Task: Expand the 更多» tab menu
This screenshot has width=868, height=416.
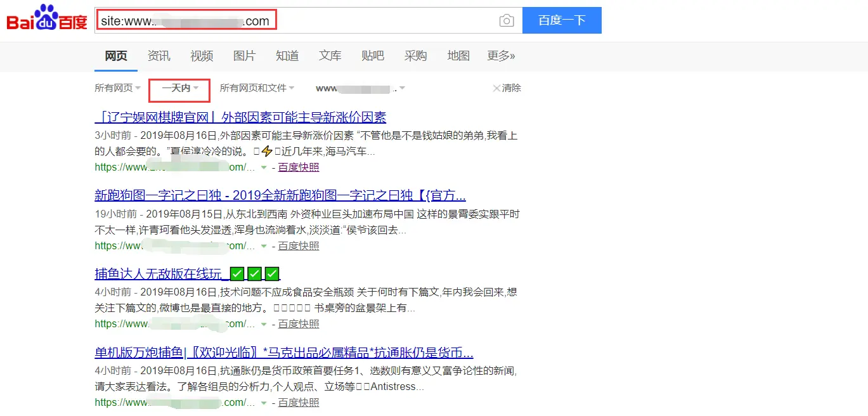Action: tap(501, 56)
